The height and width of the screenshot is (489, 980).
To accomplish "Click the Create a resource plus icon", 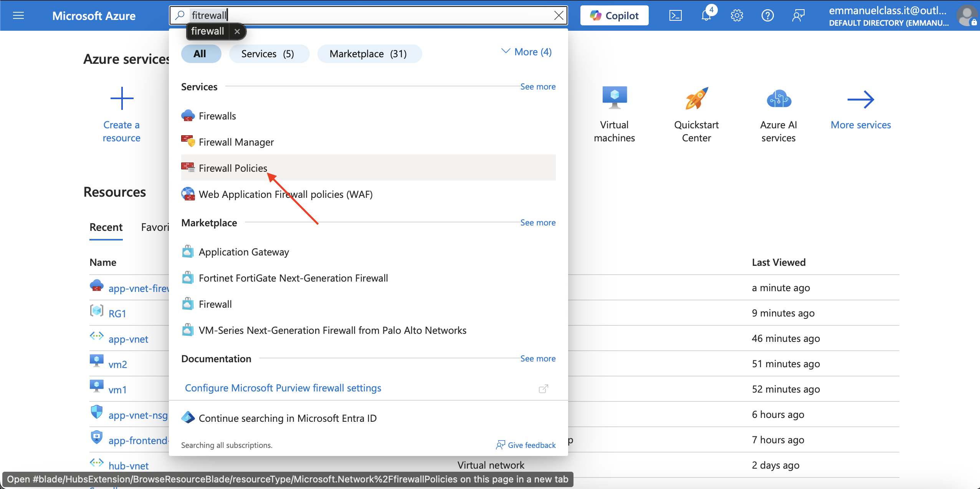I will [x=122, y=98].
